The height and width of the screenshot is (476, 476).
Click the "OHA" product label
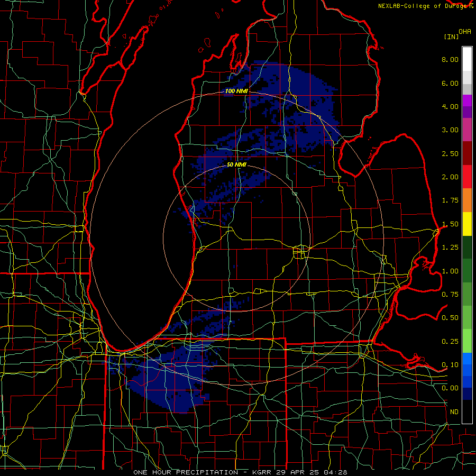pyautogui.click(x=465, y=32)
